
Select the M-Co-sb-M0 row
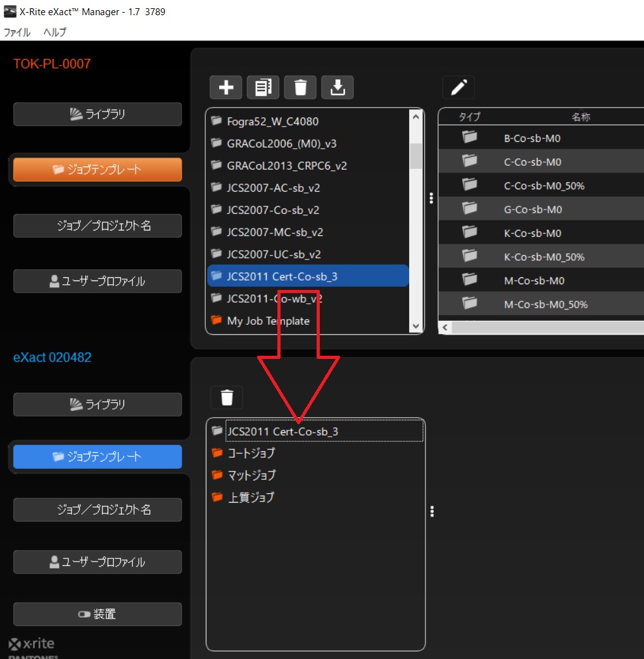click(x=541, y=280)
